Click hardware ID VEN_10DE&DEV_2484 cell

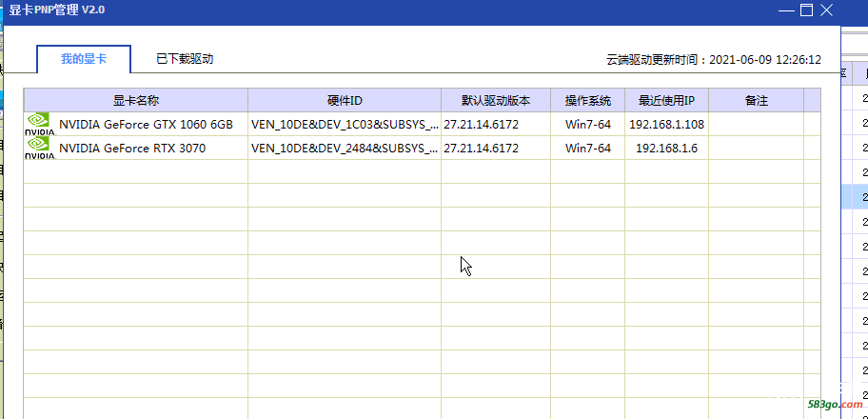[x=345, y=148]
